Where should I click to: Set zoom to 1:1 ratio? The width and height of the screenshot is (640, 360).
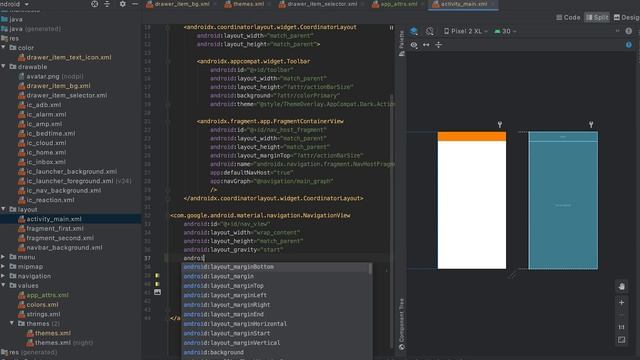click(621, 327)
